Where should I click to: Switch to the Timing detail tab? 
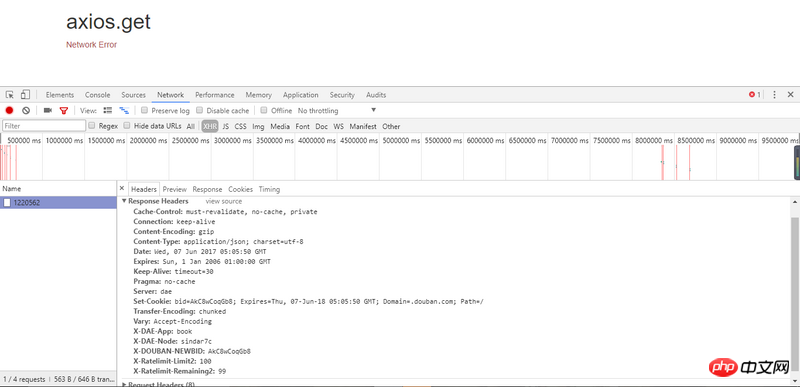coord(269,189)
